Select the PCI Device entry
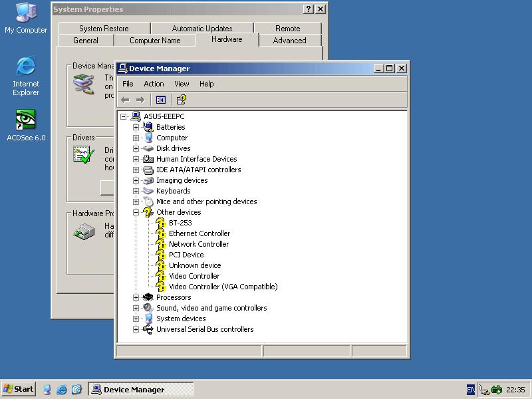 coord(186,255)
